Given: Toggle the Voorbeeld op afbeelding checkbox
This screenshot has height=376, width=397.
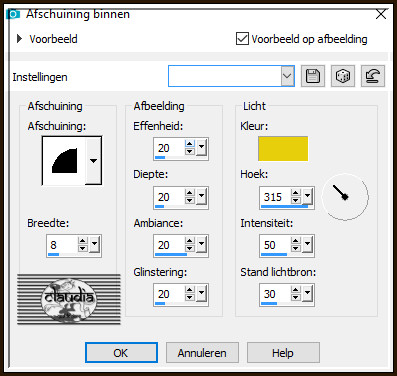Looking at the screenshot, I should pos(242,39).
